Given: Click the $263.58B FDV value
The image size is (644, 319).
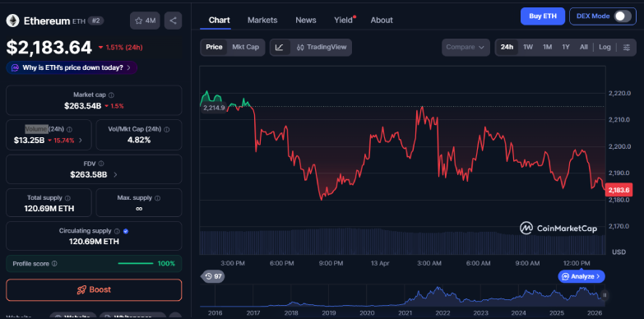Looking at the screenshot, I should pos(89,174).
